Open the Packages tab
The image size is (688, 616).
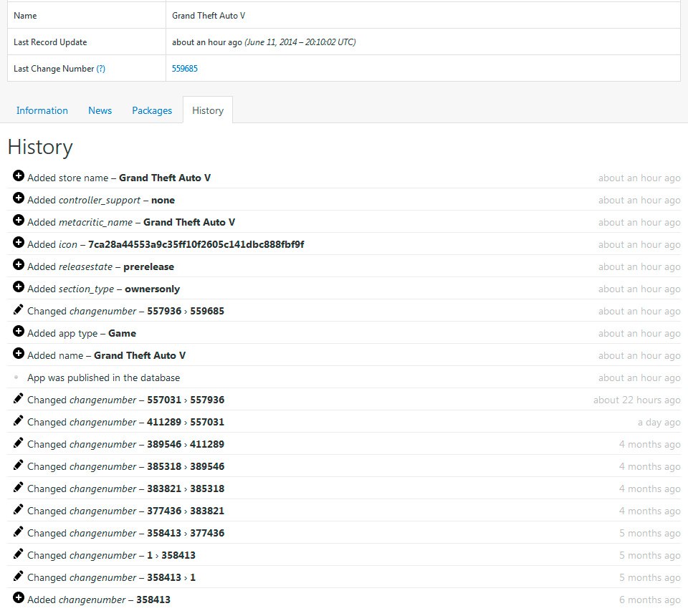click(152, 110)
